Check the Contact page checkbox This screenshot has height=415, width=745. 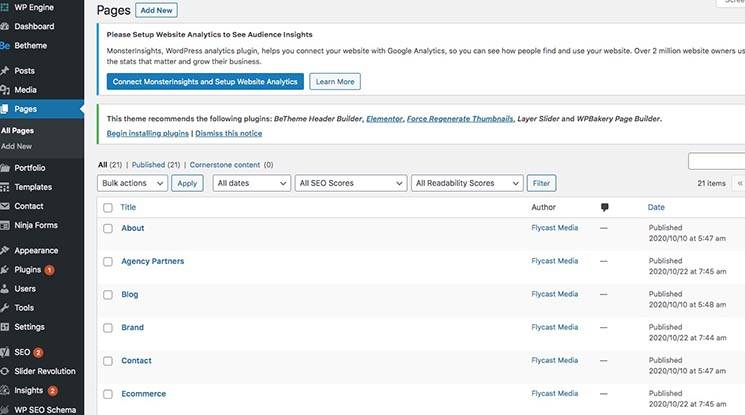click(x=108, y=361)
